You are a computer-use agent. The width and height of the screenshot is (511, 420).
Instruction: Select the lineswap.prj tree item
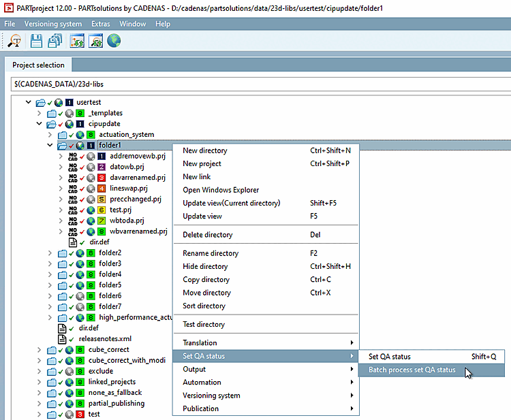pyautogui.click(x=128, y=189)
